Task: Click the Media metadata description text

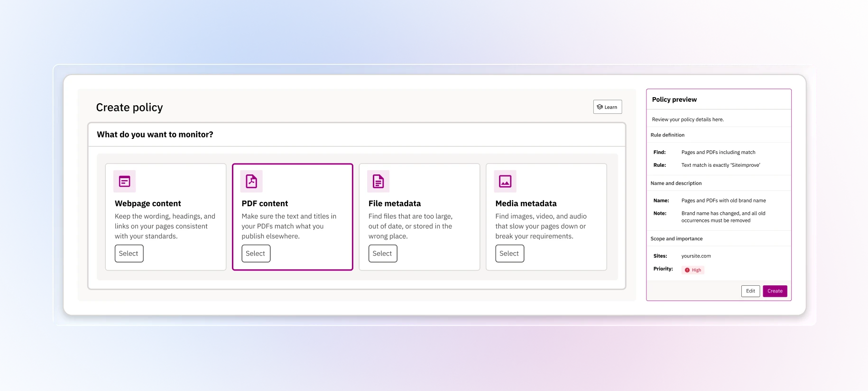Action: point(541,226)
